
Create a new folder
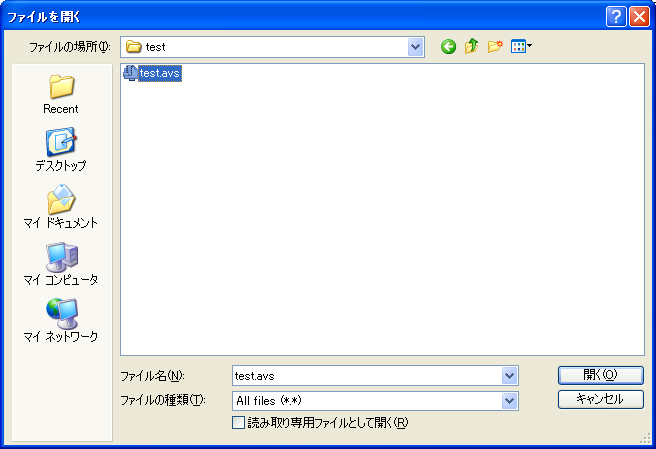coord(494,47)
